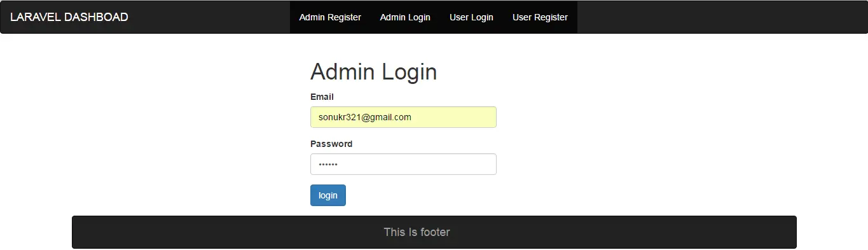The image size is (868, 250).
Task: Click the This Is footer text
Action: pos(417,232)
